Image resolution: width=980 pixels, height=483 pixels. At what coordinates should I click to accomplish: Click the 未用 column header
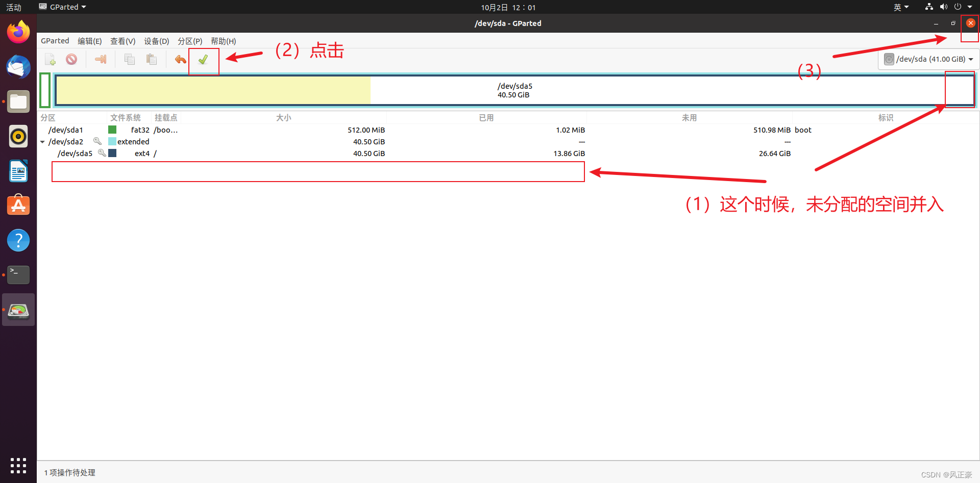[x=689, y=118]
